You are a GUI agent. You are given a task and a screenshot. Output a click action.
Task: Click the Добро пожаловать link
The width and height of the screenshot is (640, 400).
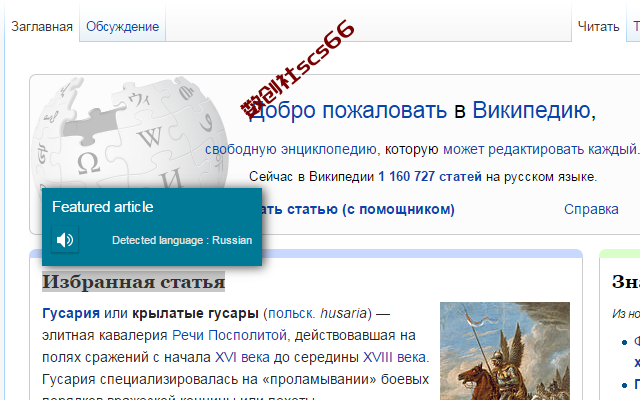pyautogui.click(x=348, y=110)
